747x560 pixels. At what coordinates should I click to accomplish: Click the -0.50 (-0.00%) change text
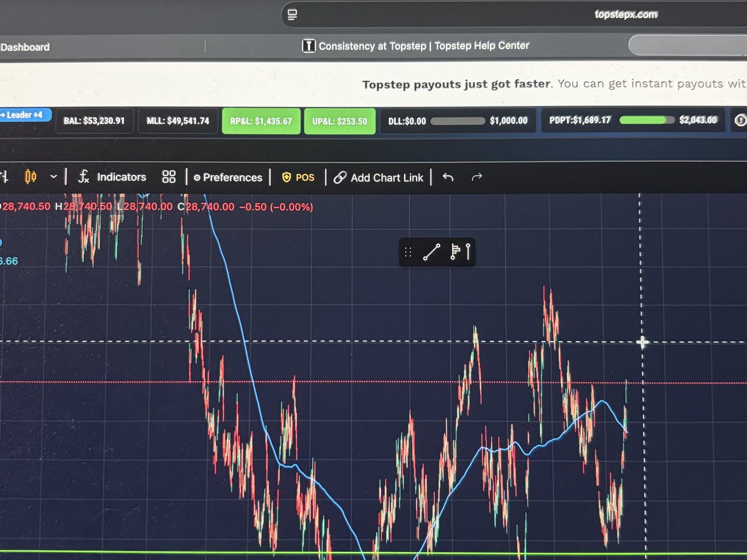276,207
